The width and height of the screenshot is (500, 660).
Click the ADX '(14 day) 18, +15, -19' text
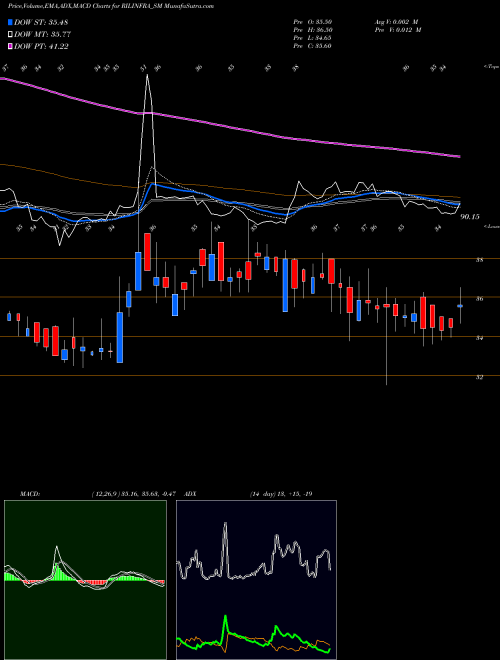click(281, 494)
